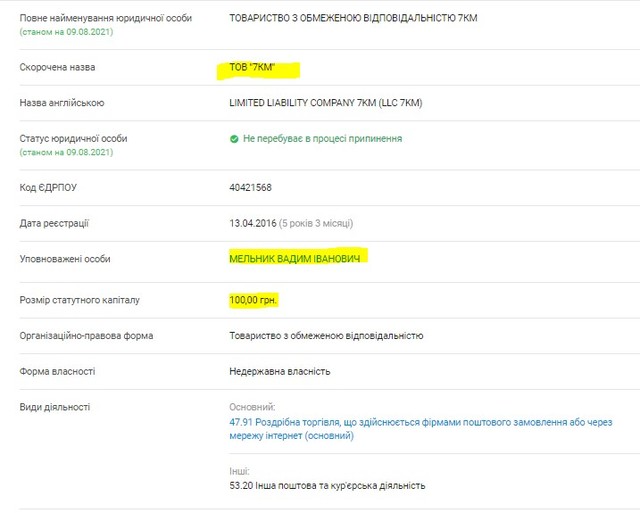Click the Організаційно-правова форма label
The width and height of the screenshot is (640, 513).
click(86, 336)
